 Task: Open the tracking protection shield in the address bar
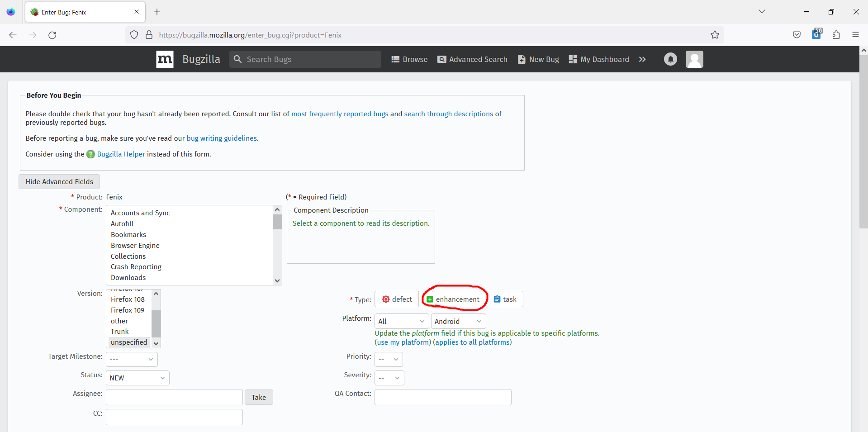134,35
